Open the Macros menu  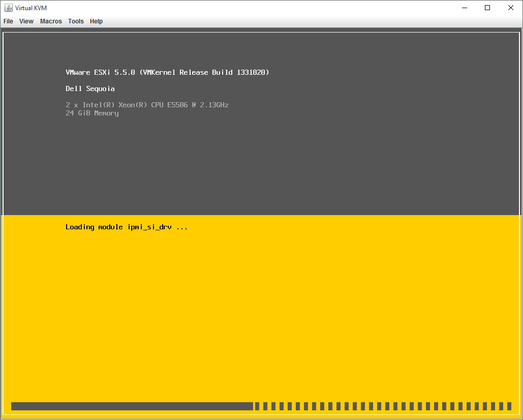pos(51,21)
